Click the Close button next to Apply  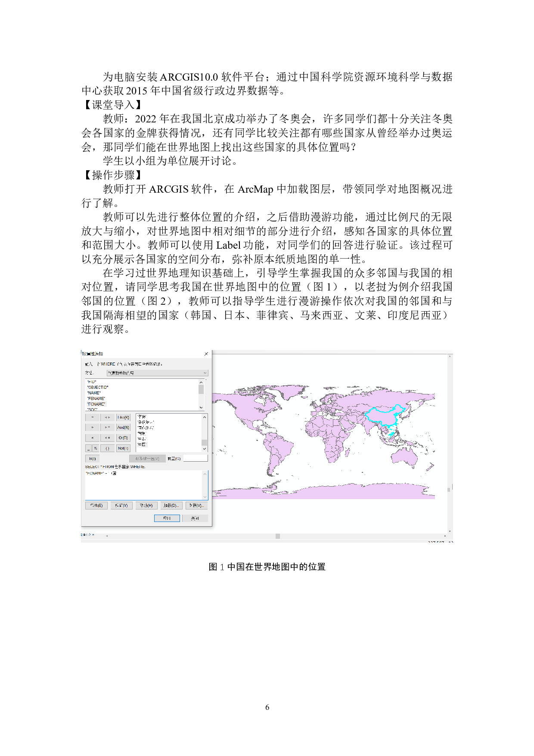pyautogui.click(x=195, y=518)
